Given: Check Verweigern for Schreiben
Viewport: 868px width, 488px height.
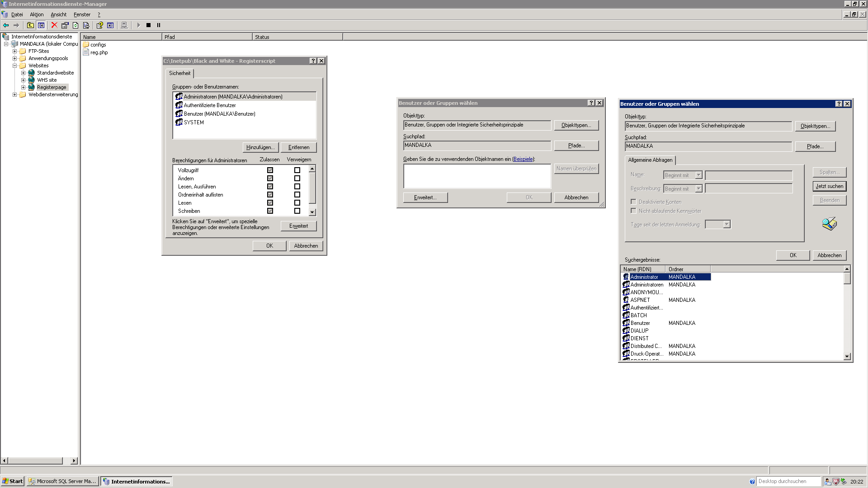Looking at the screenshot, I should coord(297,211).
